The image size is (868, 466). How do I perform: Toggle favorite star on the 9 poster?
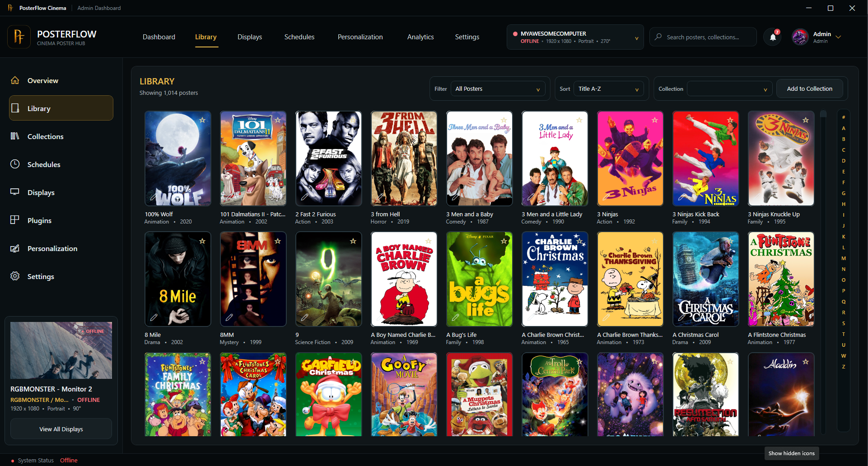point(353,241)
